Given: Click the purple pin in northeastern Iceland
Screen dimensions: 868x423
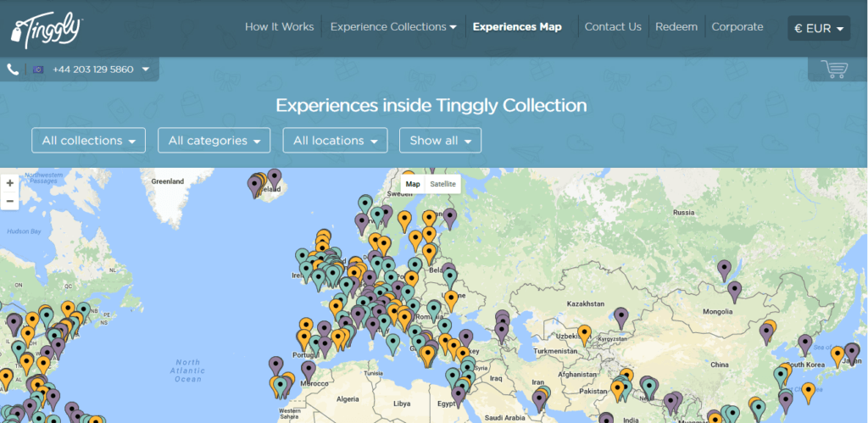Looking at the screenshot, I should (x=275, y=180).
